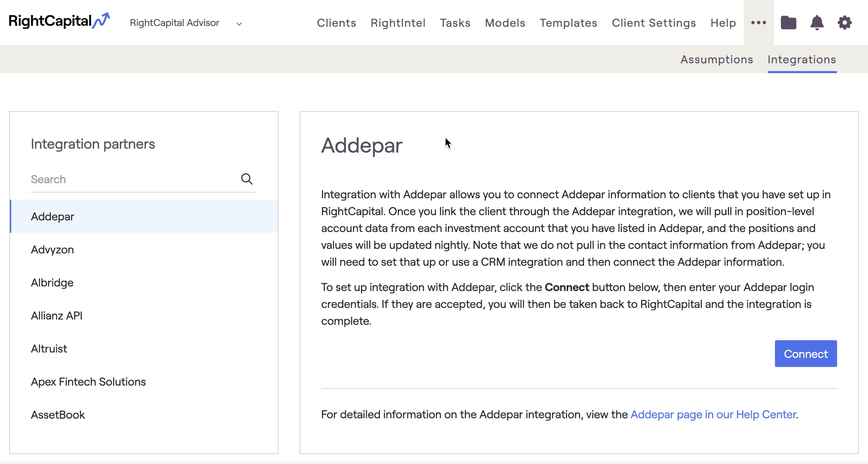The height and width of the screenshot is (464, 868).
Task: Open the settings gear icon
Action: pos(845,23)
